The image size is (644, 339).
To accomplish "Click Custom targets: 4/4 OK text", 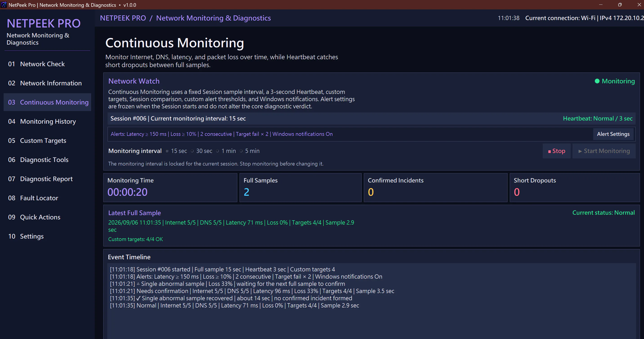I will coord(136,239).
